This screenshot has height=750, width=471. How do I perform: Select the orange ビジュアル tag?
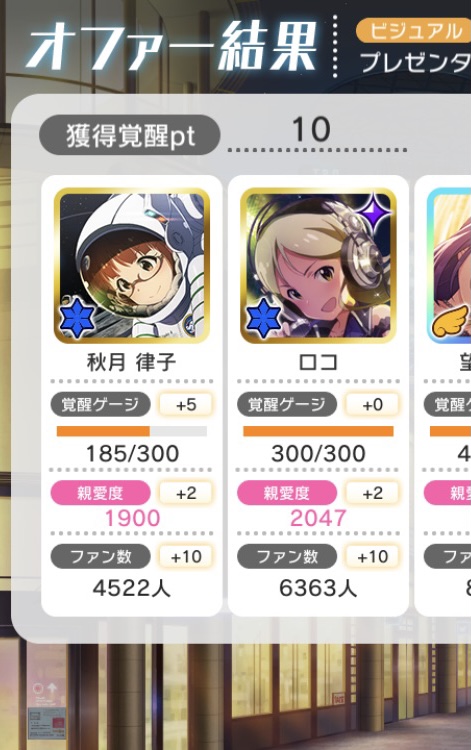pyautogui.click(x=414, y=31)
